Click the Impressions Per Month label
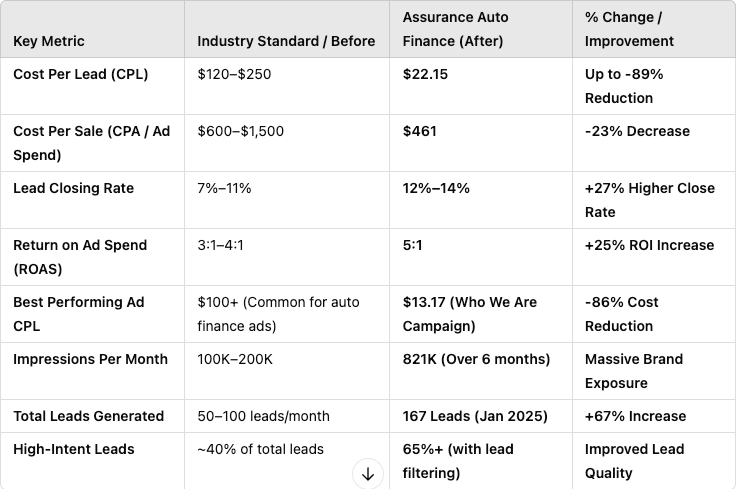The height and width of the screenshot is (489, 737). click(x=90, y=359)
